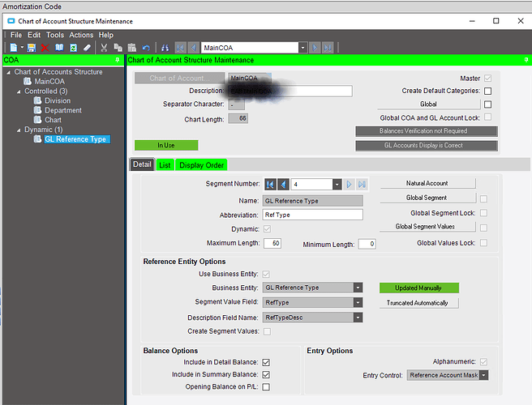Select GL Reference Type in tree
Viewport: 532px width, 405px height.
click(x=77, y=139)
